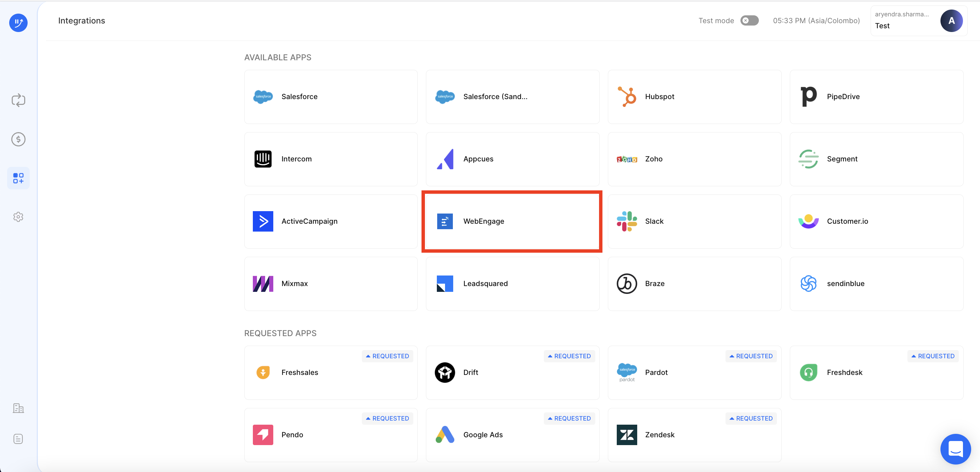
Task: Click the user avatar A
Action: click(951, 21)
